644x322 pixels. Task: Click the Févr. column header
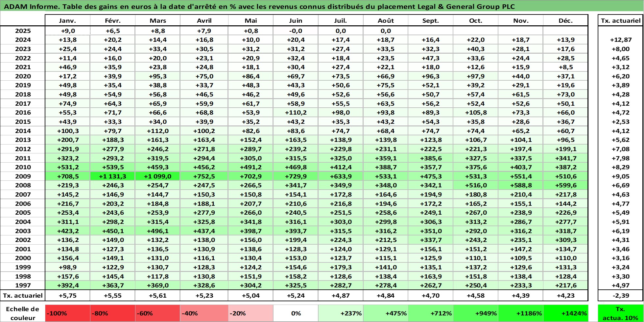(x=113, y=20)
